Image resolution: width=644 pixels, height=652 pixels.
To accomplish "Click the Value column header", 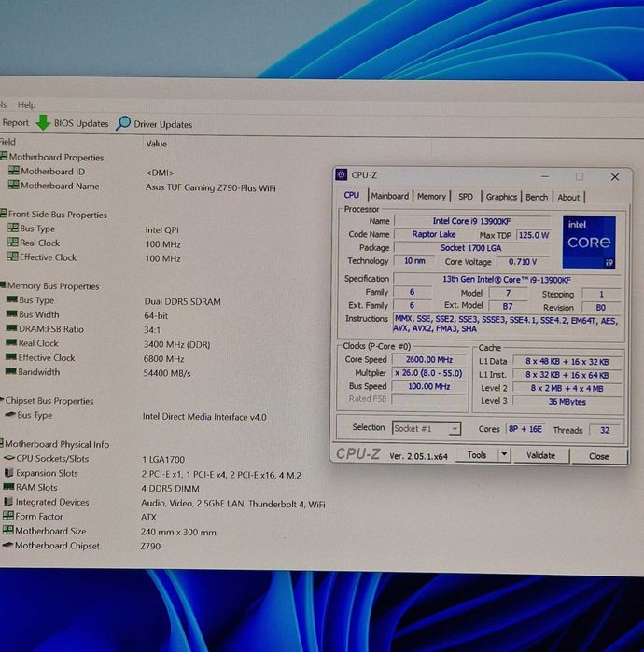I will coord(157,144).
